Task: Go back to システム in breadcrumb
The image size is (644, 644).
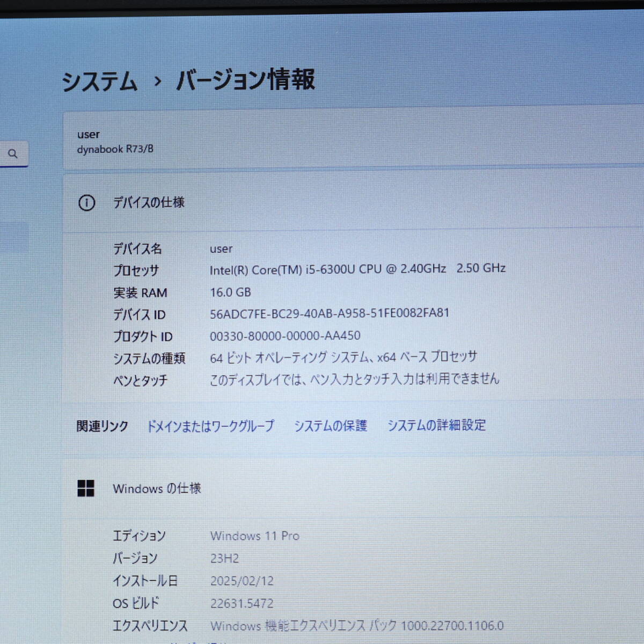Action: (99, 81)
